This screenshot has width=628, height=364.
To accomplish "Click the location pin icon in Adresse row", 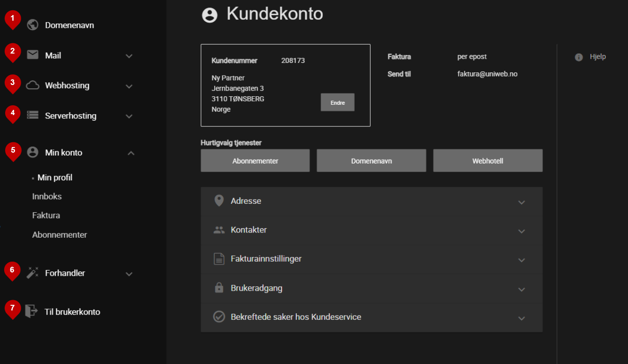I will (219, 201).
